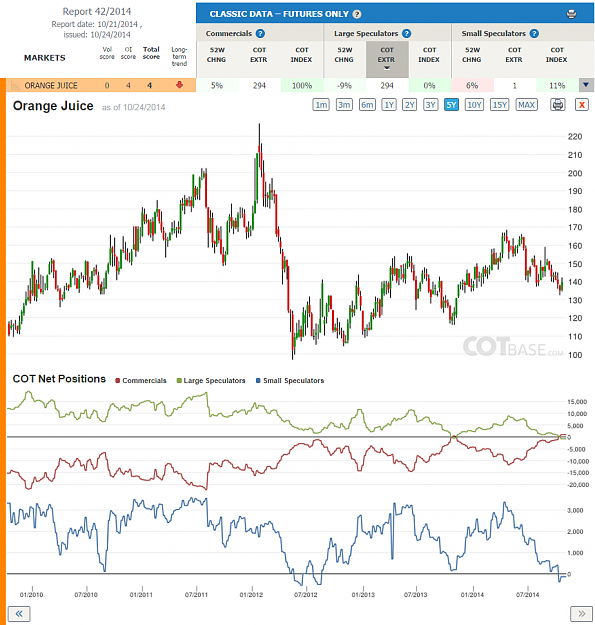
Task: Open Large Speculators help icon
Action: tap(406, 33)
